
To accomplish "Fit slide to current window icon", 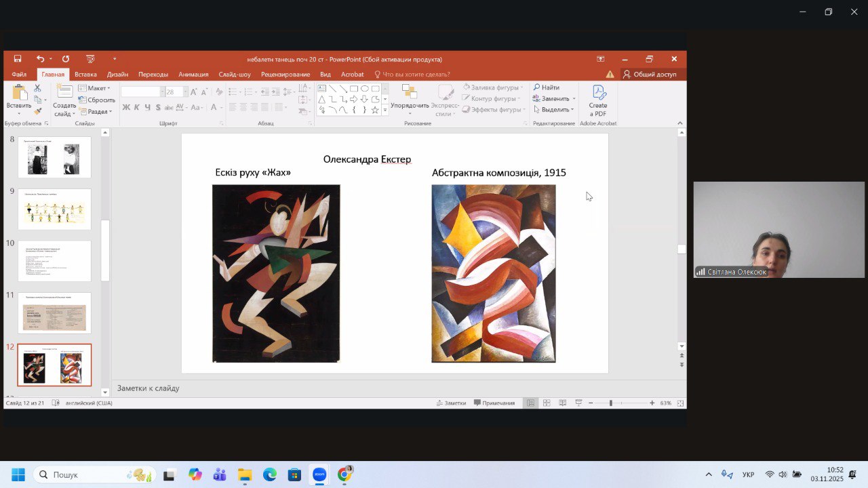I will pos(680,403).
